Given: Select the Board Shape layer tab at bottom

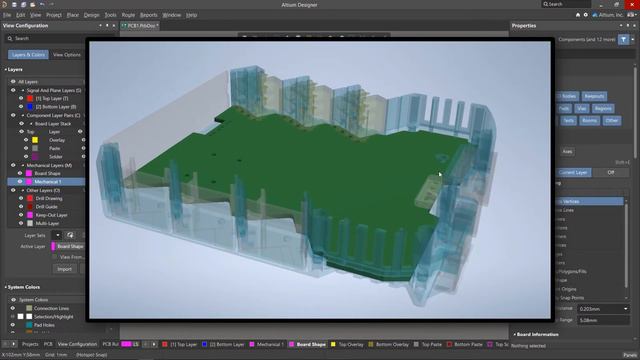Looking at the screenshot, I should pos(308,344).
